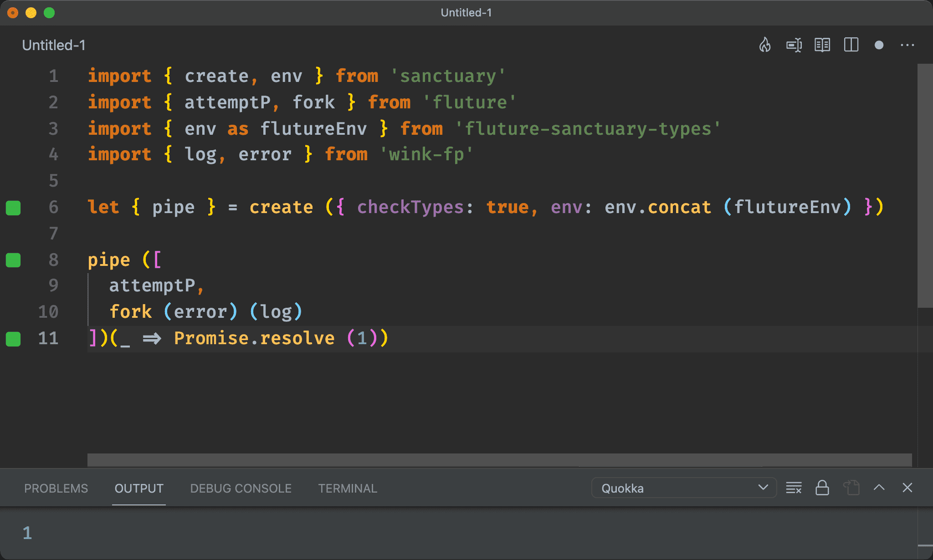Open the DEBUG CONSOLE tab
933x560 pixels.
pyautogui.click(x=241, y=489)
